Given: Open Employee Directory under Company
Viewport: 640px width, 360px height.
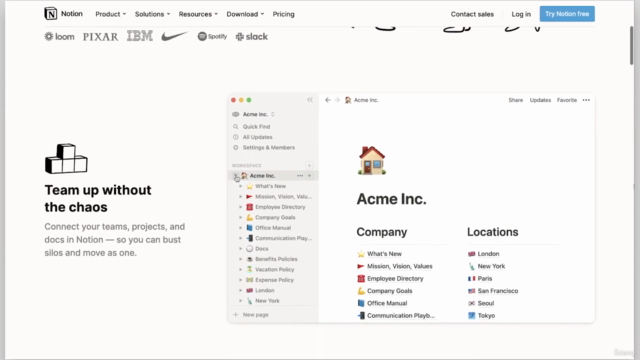Looking at the screenshot, I should tap(390, 278).
